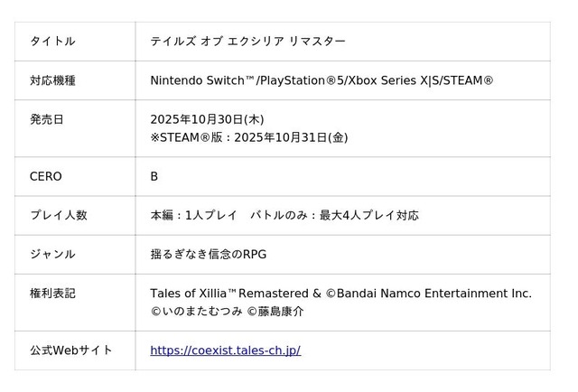The height and width of the screenshot is (392, 578).
Task: Click the STEAM版 2025年10月31日 note line
Action: pos(248,137)
